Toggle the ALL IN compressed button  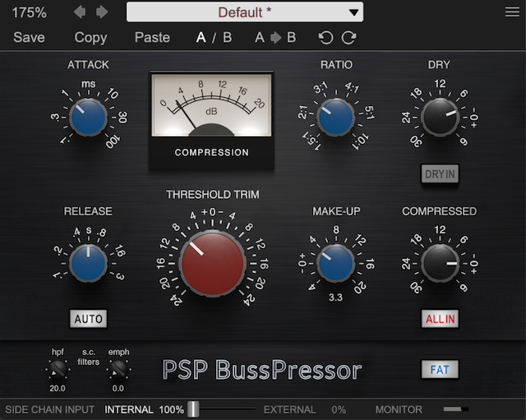(440, 318)
